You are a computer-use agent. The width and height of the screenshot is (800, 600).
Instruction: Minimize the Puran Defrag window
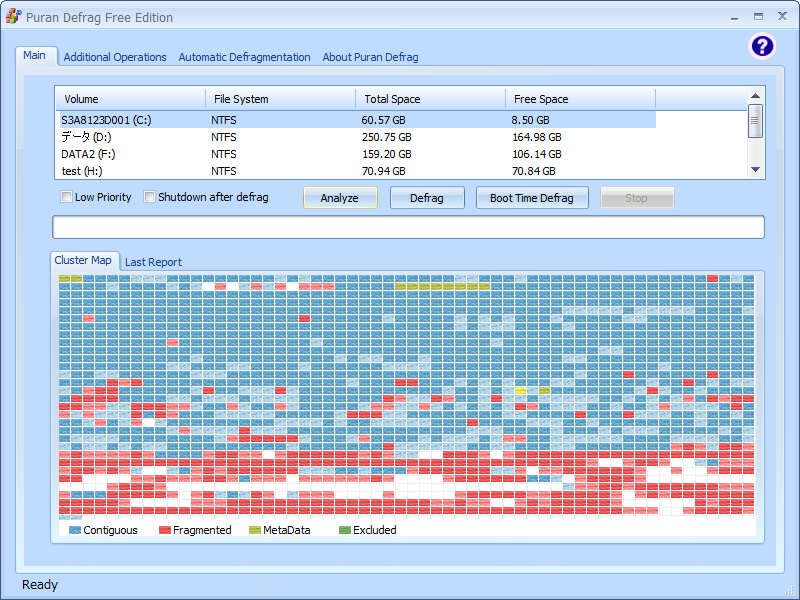coord(734,17)
